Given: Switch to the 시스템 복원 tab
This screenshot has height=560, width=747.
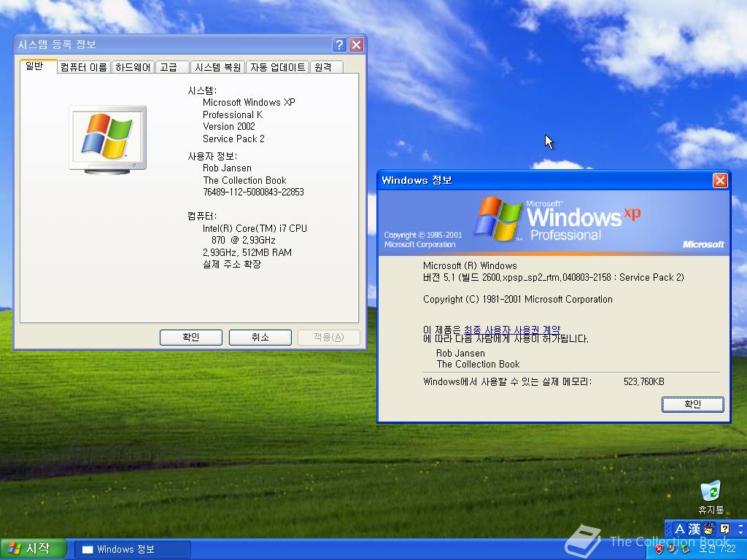Looking at the screenshot, I should pyautogui.click(x=217, y=67).
